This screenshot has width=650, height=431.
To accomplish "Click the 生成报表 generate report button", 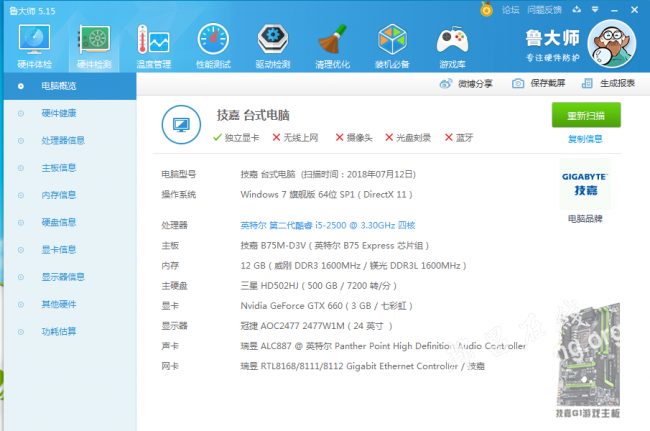I will coord(608,83).
